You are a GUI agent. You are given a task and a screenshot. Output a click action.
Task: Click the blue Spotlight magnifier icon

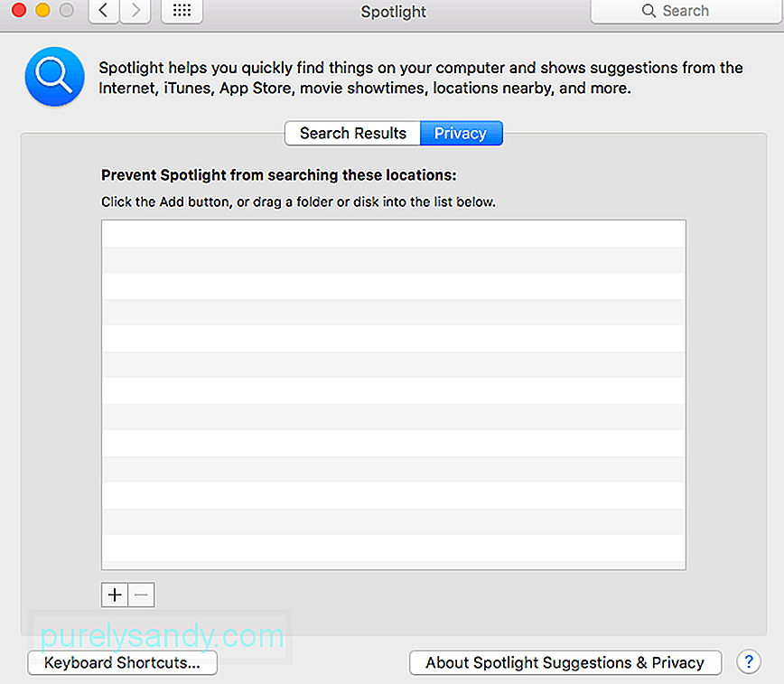pyautogui.click(x=54, y=77)
